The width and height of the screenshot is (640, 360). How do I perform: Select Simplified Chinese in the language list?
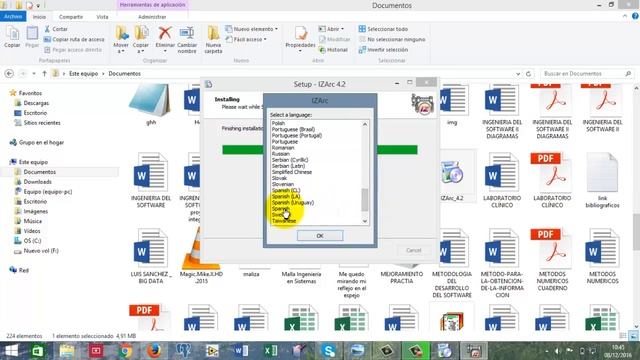tap(292, 172)
